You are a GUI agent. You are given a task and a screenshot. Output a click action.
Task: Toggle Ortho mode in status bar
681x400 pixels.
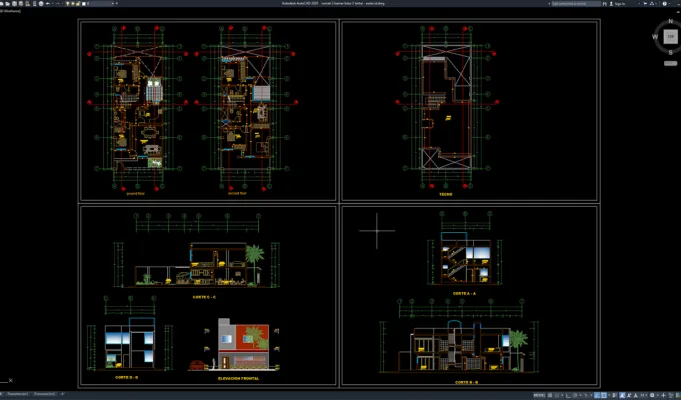coord(569,395)
